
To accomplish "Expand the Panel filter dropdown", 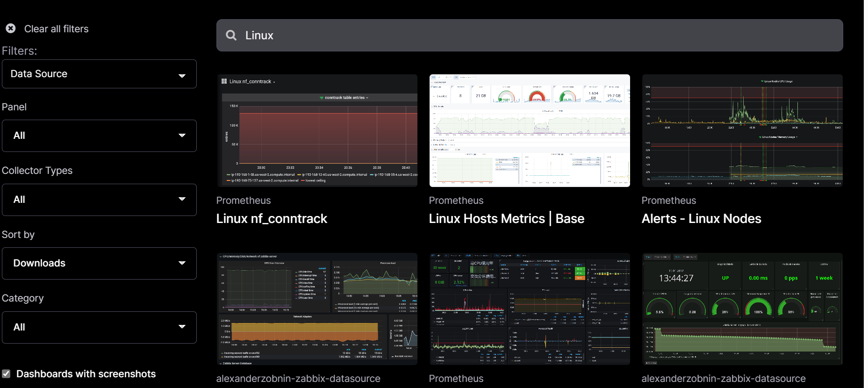I will click(x=99, y=136).
